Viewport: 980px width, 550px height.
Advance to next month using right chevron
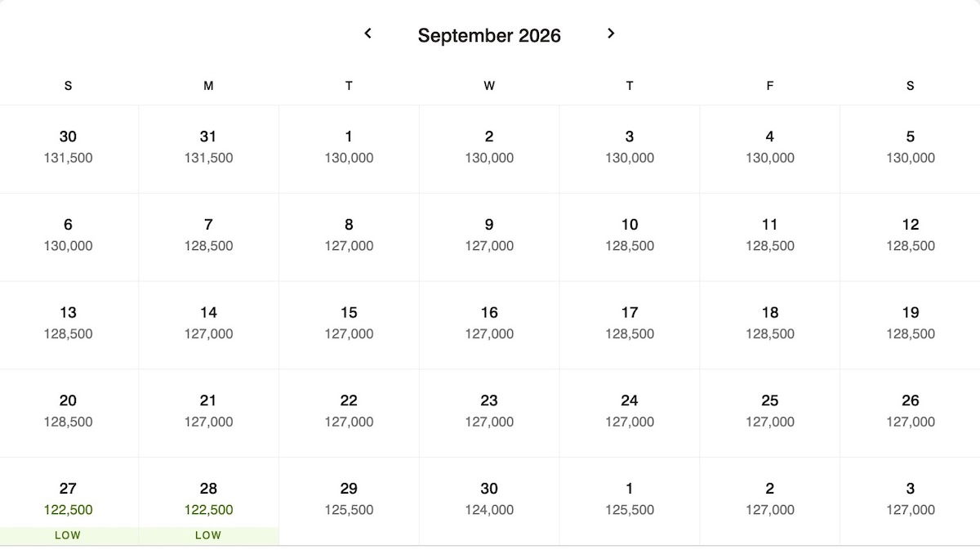point(611,34)
